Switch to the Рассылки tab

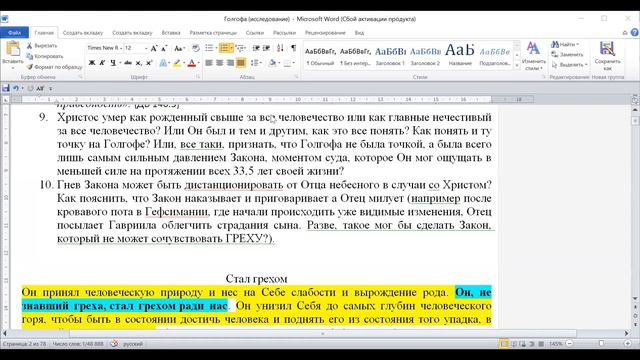(x=284, y=33)
